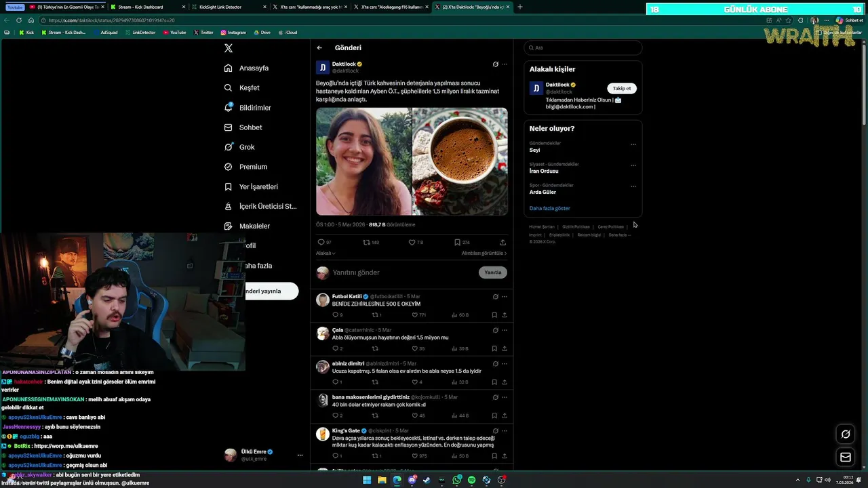Reply to main post (97 comments)

[324, 242]
